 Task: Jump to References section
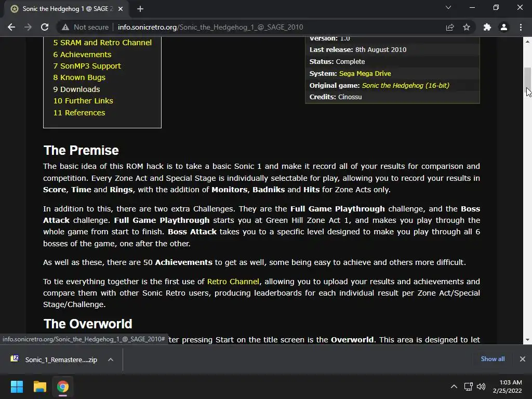(79, 113)
